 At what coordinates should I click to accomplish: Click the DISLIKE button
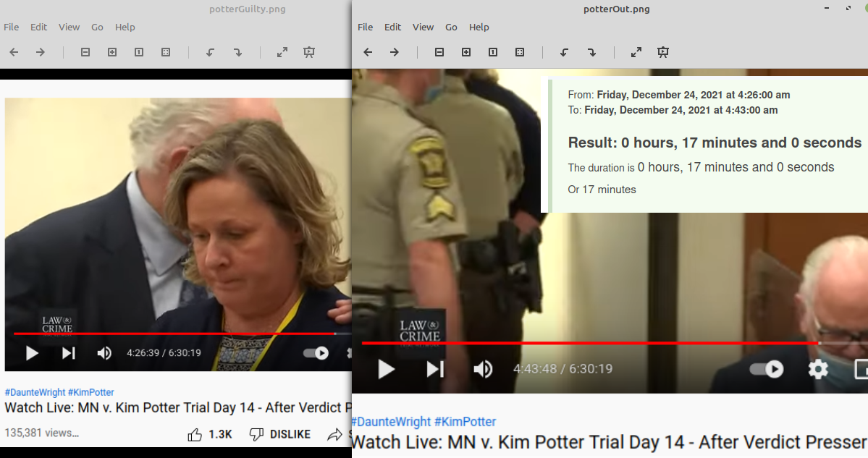pyautogui.click(x=280, y=435)
